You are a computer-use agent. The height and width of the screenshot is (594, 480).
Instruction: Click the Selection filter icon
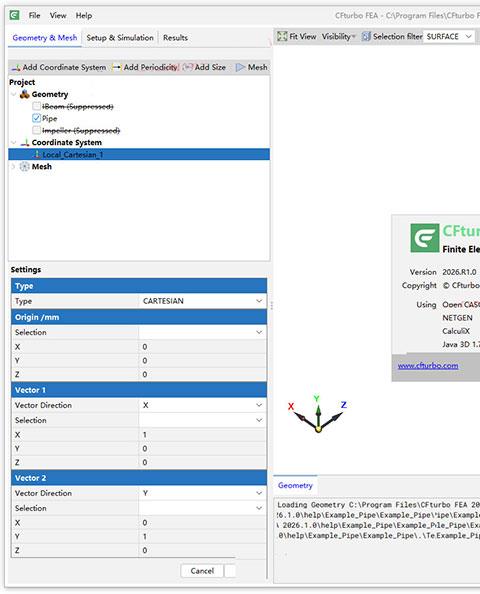366,36
